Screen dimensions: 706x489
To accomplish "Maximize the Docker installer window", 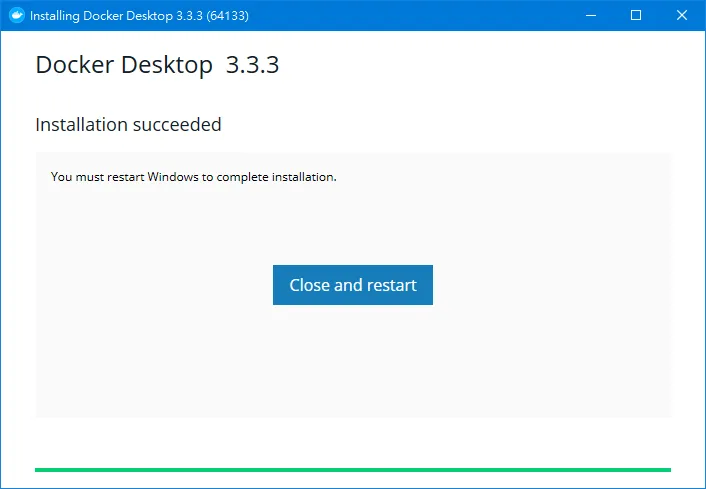I will (636, 16).
